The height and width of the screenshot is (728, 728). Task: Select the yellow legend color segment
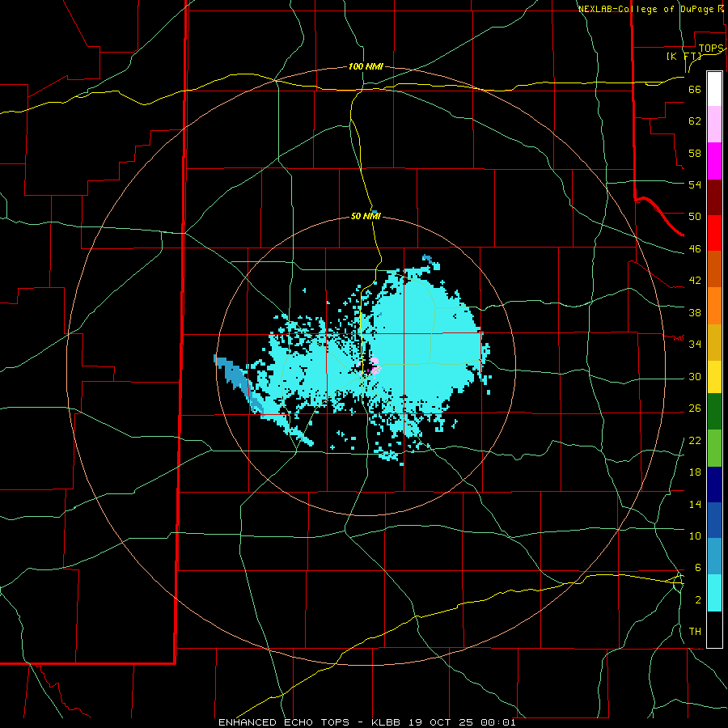(x=714, y=376)
